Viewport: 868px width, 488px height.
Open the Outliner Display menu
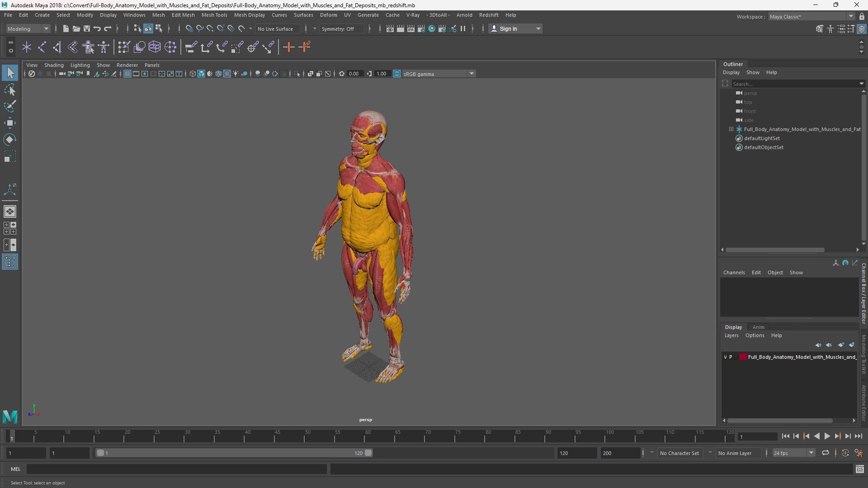(x=731, y=72)
